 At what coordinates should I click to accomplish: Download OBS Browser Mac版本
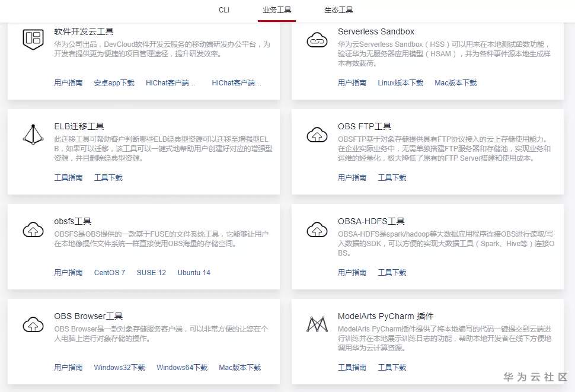coord(240,368)
